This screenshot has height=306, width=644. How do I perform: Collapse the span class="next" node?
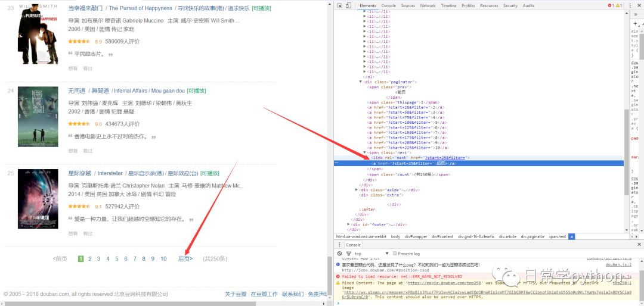(365, 152)
